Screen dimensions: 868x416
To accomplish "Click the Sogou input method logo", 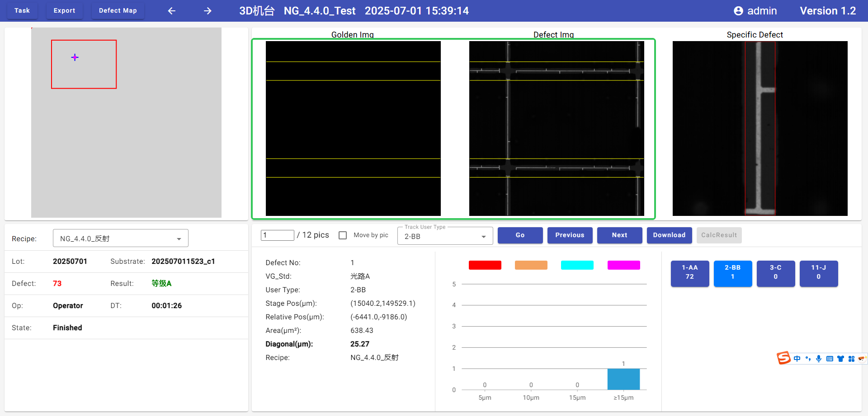I will pos(784,358).
